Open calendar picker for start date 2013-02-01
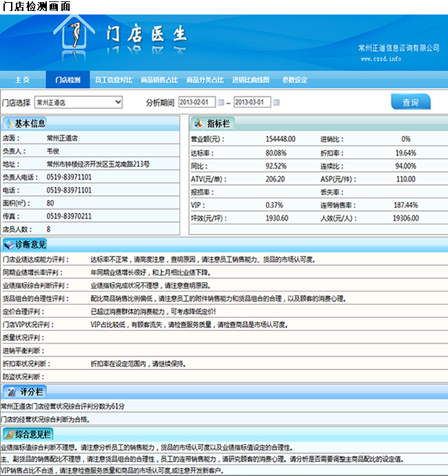 pos(222,103)
